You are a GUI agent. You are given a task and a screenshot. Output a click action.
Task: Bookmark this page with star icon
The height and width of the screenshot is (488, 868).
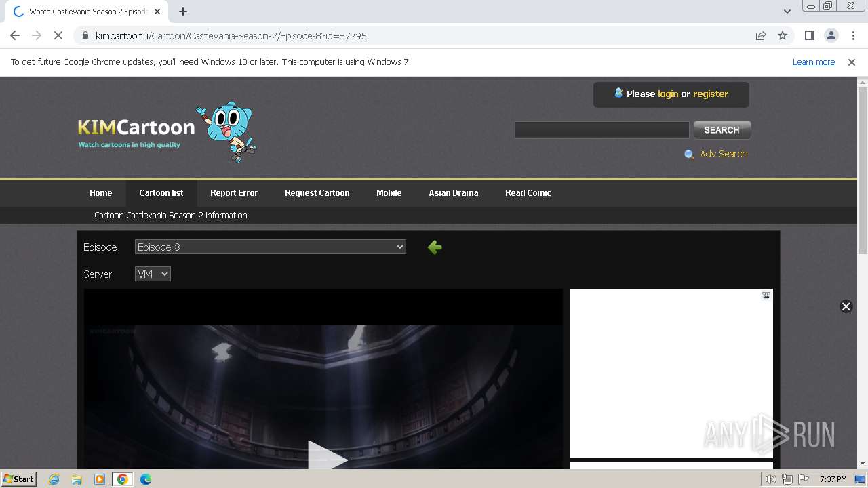[x=783, y=35]
